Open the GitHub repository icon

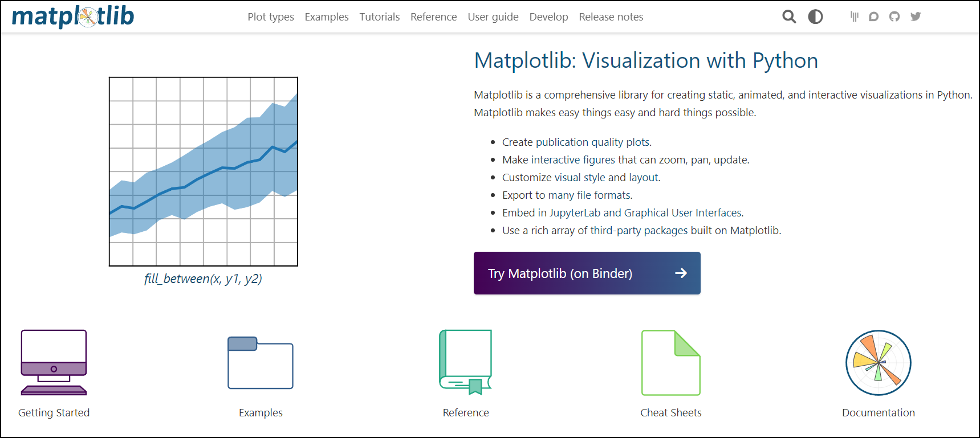pyautogui.click(x=894, y=17)
